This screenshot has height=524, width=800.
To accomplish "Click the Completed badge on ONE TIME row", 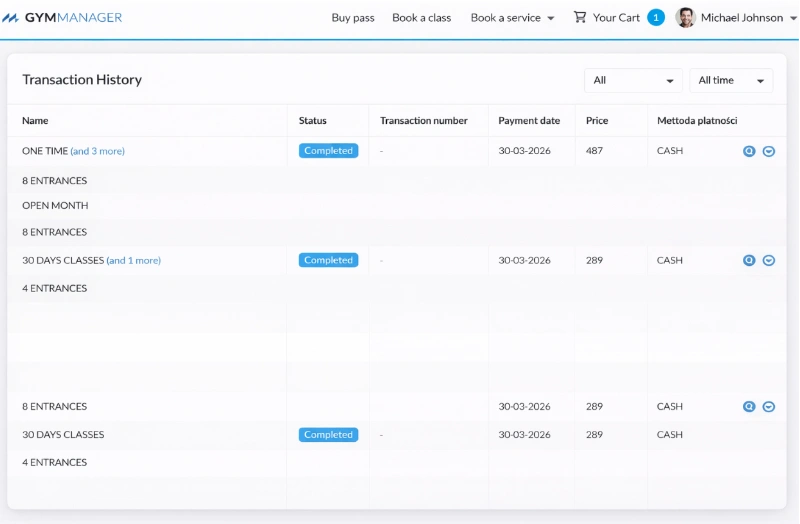I will point(328,151).
